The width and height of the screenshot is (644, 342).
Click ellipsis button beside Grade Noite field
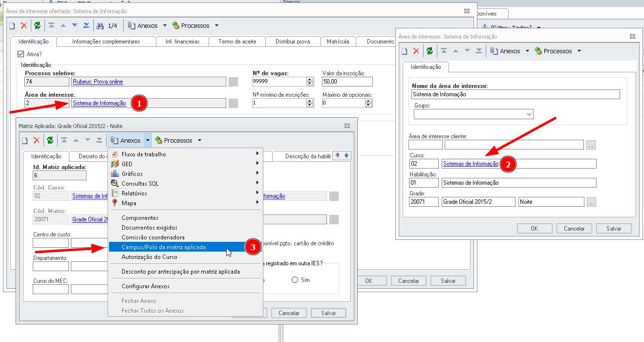tap(591, 202)
